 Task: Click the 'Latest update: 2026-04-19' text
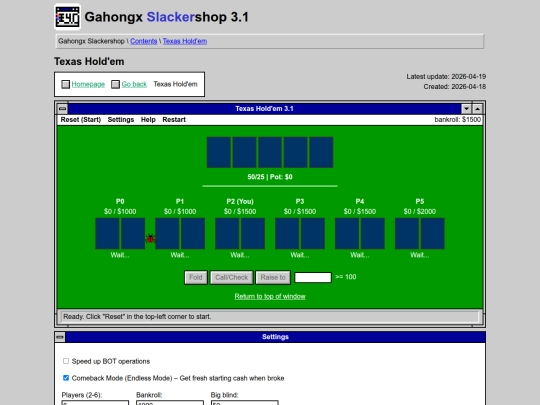tap(446, 76)
